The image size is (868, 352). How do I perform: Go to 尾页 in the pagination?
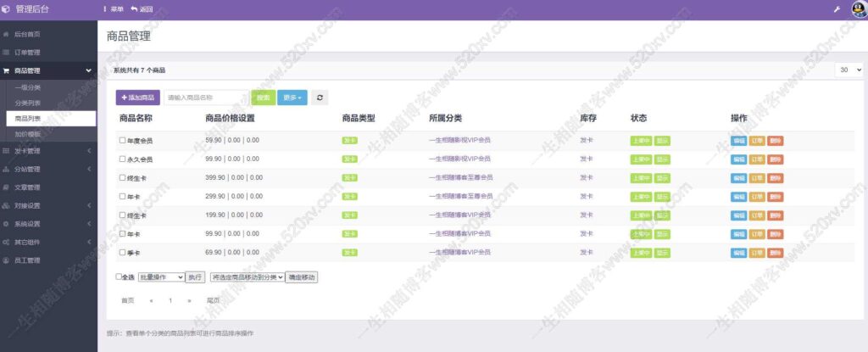click(x=213, y=300)
